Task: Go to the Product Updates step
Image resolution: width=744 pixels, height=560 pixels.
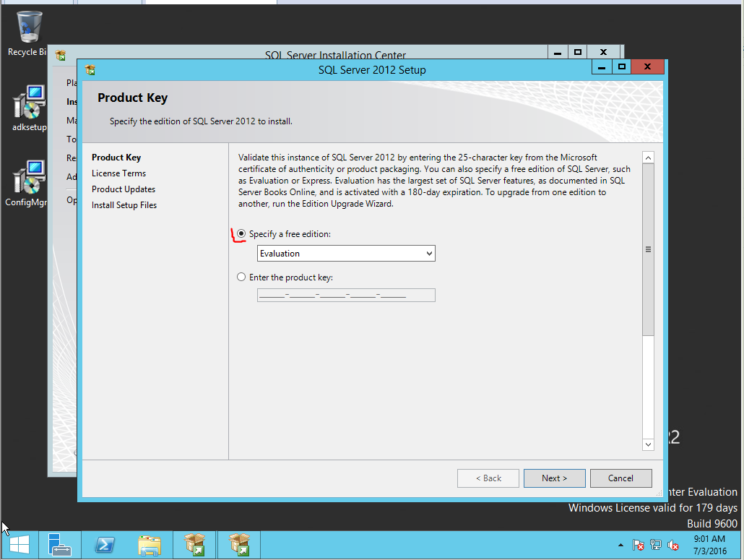Action: tap(124, 189)
